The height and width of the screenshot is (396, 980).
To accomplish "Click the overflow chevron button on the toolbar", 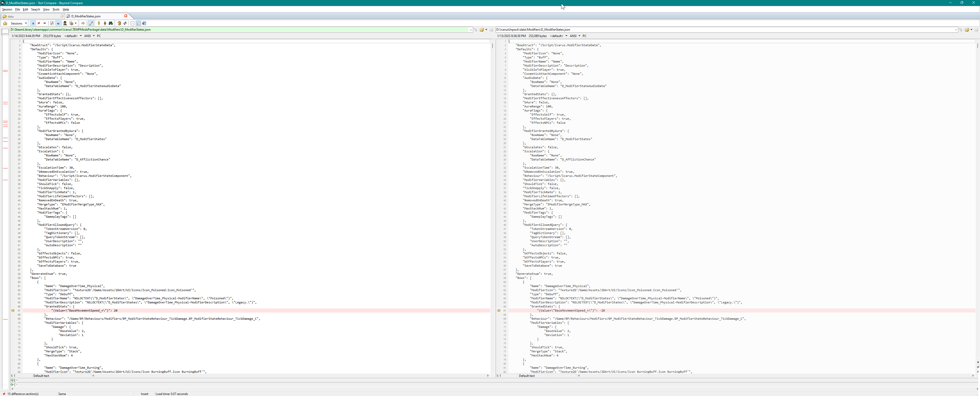I will [x=132, y=23].
